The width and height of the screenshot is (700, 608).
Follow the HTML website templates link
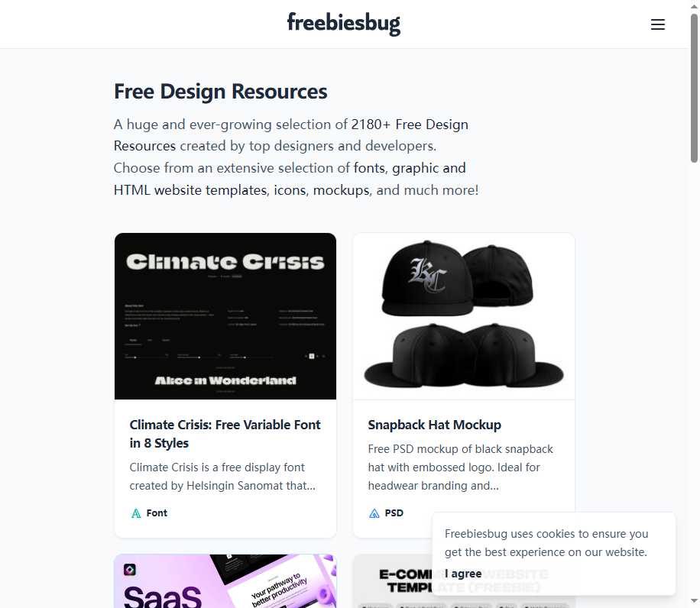(x=190, y=190)
